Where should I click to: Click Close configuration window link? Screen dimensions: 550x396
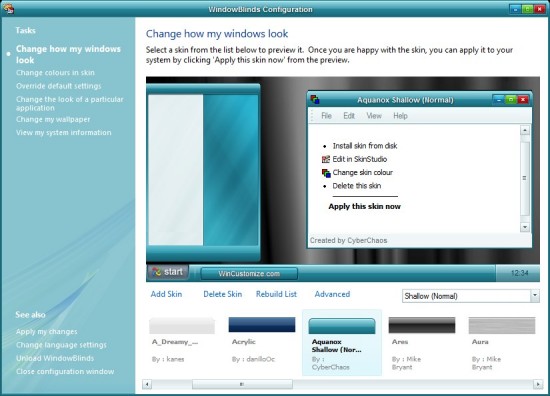point(65,371)
